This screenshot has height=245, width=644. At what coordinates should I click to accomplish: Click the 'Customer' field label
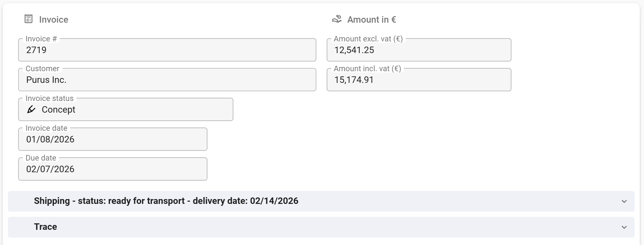click(x=42, y=69)
